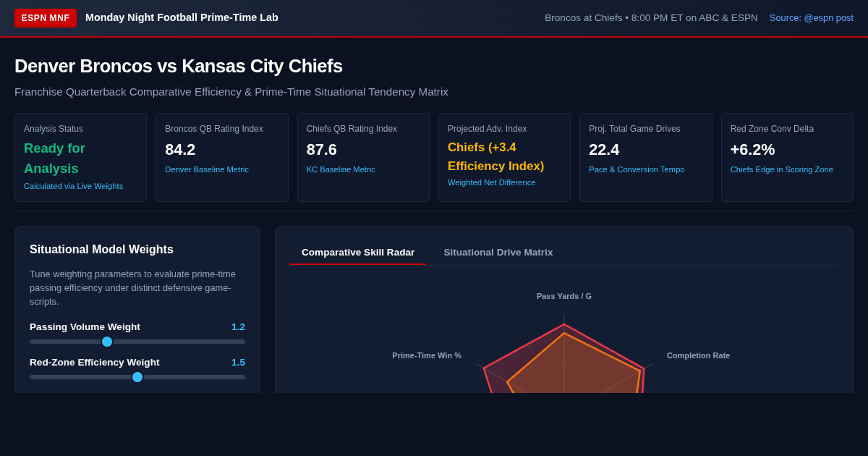Screen dimensions: 868x456
Task: Adjust the Red-Zone Efficiency Weight slider
Action: coord(137,377)
